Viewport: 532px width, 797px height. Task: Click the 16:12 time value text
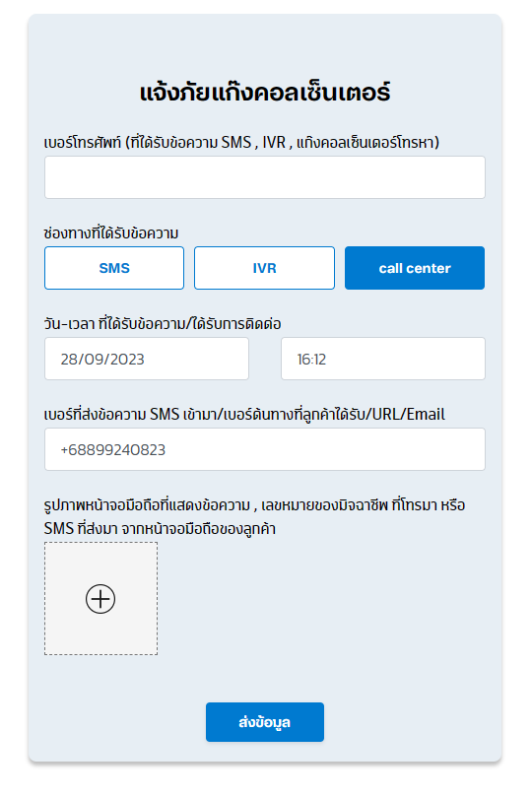tap(311, 360)
